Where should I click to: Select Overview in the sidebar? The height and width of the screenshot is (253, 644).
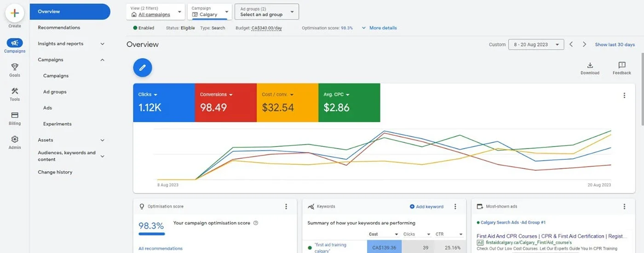(x=70, y=11)
